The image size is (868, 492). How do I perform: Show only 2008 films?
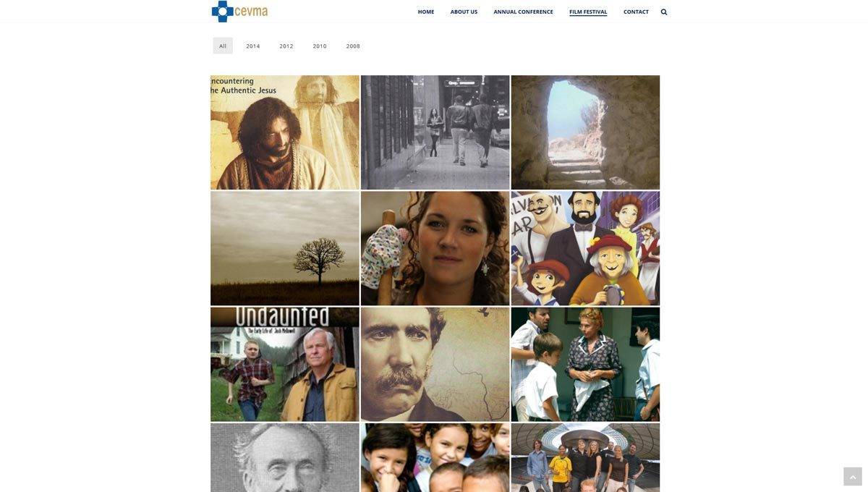(353, 46)
